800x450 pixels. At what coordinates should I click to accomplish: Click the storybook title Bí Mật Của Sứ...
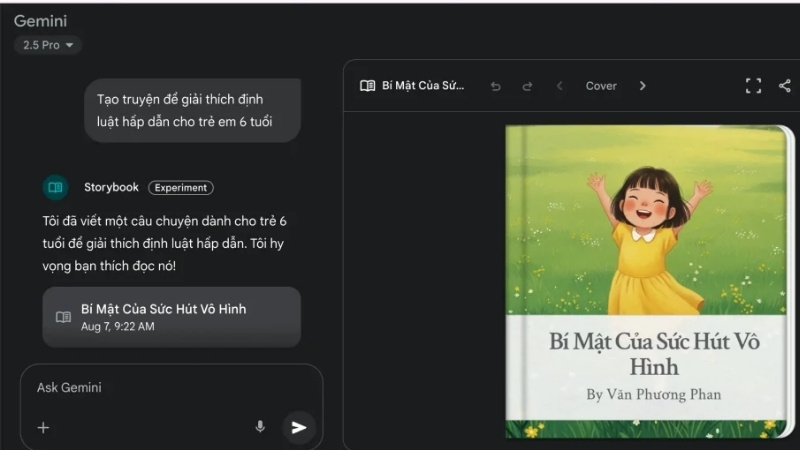tap(423, 86)
